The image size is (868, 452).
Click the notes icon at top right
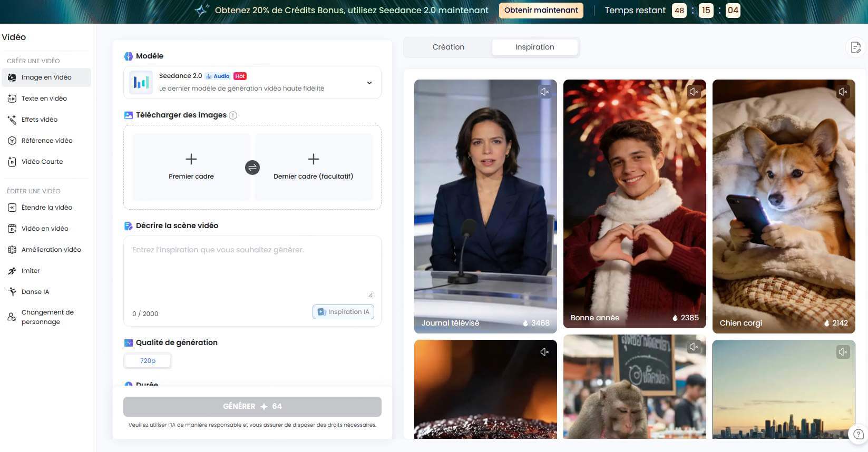[x=855, y=48]
